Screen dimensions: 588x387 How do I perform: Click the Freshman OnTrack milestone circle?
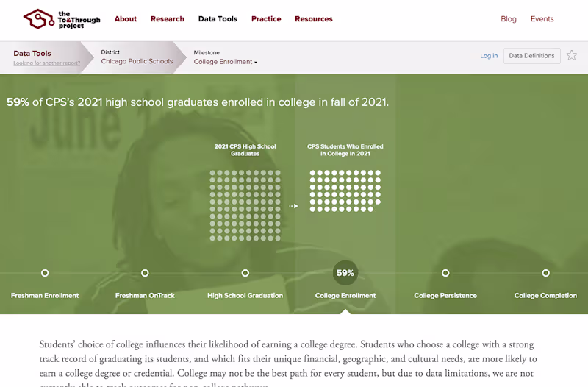[x=145, y=273]
